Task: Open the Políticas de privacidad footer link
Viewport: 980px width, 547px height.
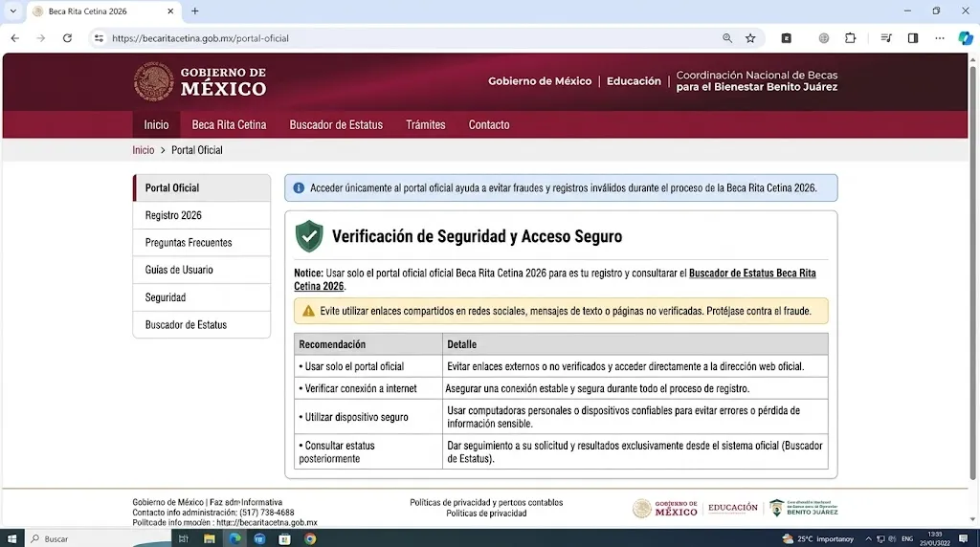Action: pos(486,514)
